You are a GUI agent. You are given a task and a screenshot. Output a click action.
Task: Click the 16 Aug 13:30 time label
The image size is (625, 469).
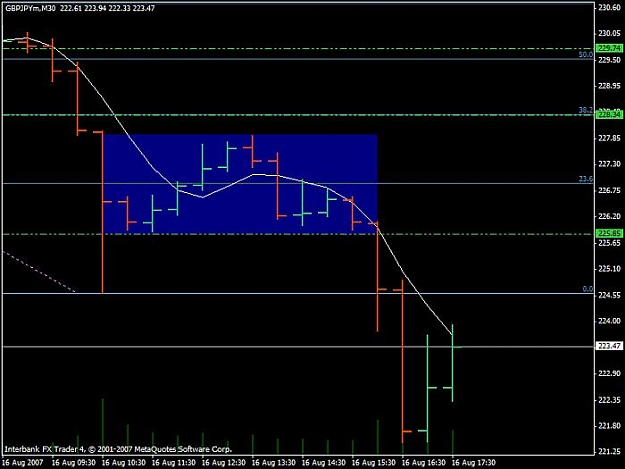[274, 463]
